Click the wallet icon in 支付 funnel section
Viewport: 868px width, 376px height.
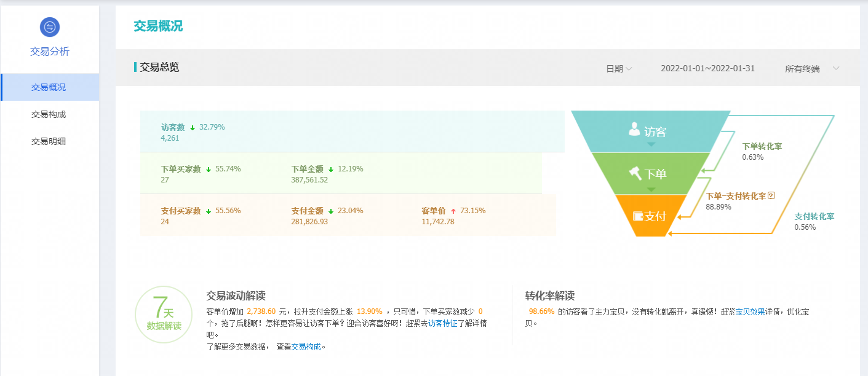pyautogui.click(x=638, y=216)
